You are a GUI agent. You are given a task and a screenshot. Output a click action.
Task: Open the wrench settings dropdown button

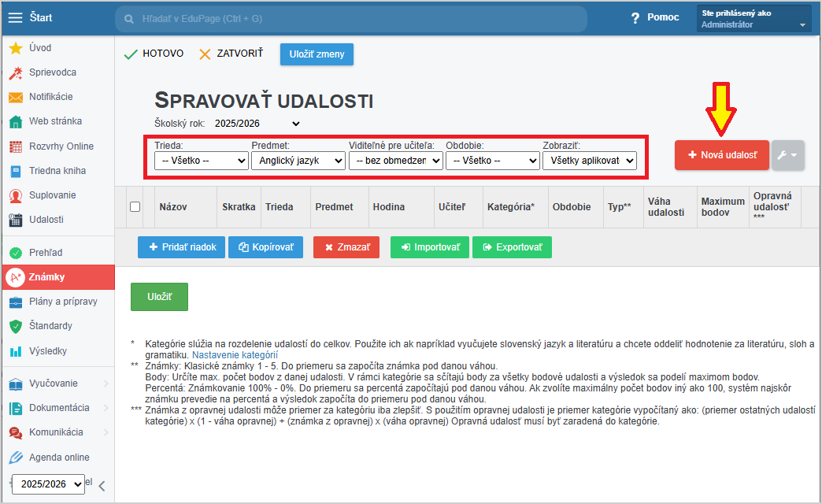[787, 156]
